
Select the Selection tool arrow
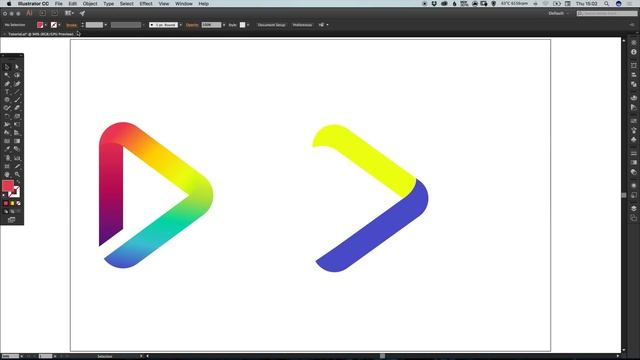tap(7, 67)
